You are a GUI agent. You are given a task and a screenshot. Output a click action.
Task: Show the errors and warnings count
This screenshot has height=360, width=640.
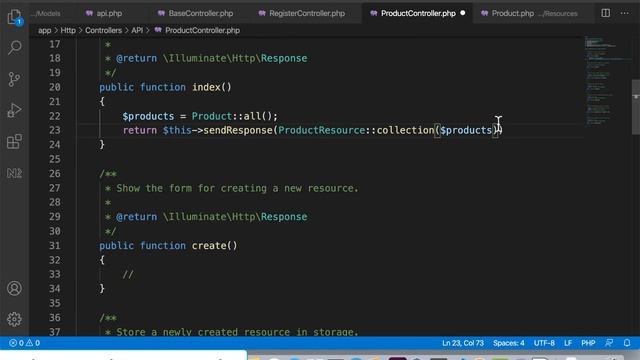click(24, 343)
